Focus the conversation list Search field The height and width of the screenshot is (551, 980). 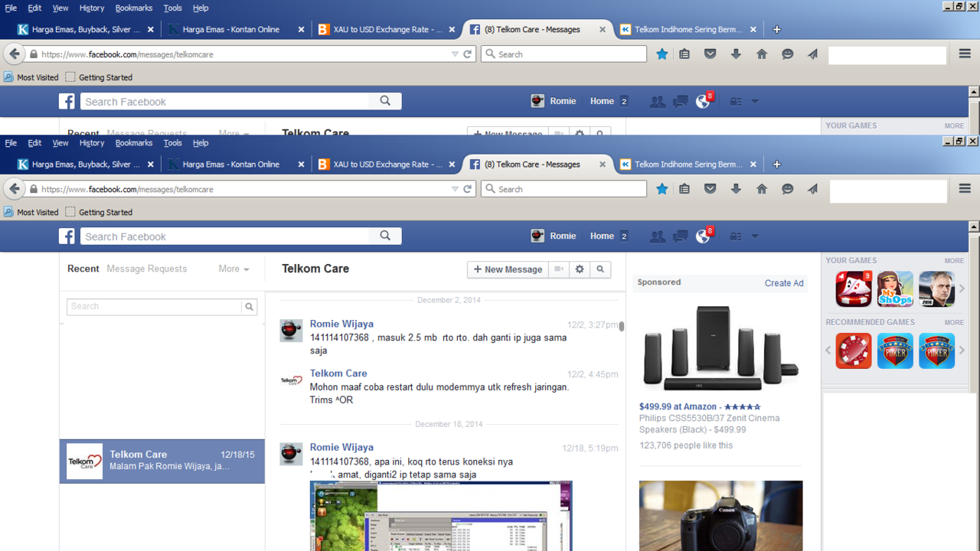[x=155, y=307]
